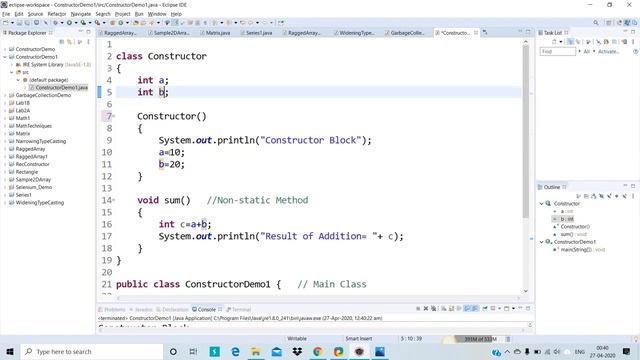Click the green Run toolbar button
The height and width of the screenshot is (360, 640).
click(x=69, y=23)
